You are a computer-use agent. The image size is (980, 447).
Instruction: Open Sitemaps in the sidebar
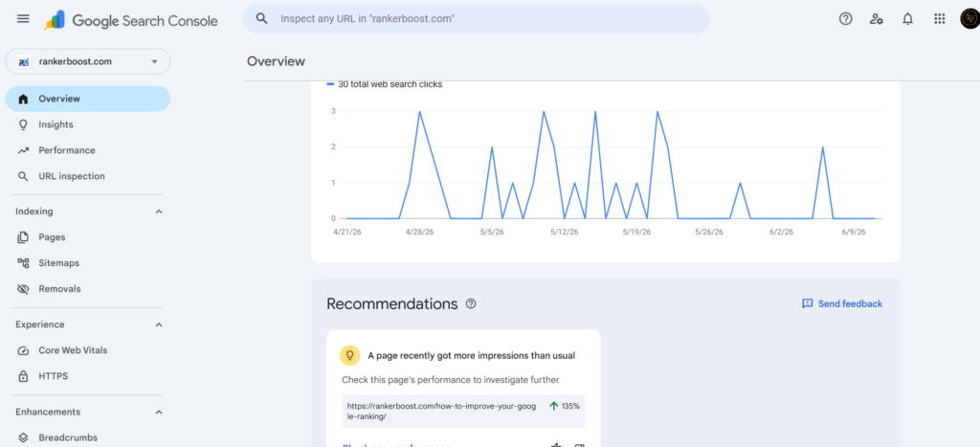pos(87,263)
